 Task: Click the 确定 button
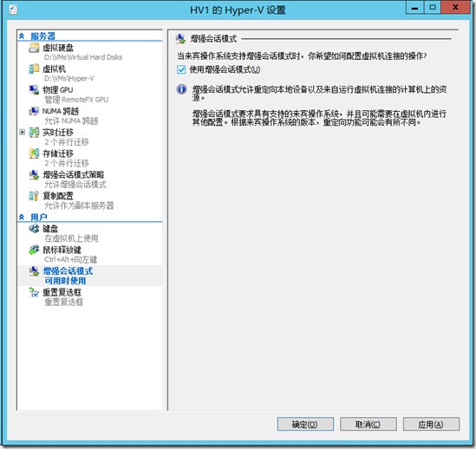305,424
